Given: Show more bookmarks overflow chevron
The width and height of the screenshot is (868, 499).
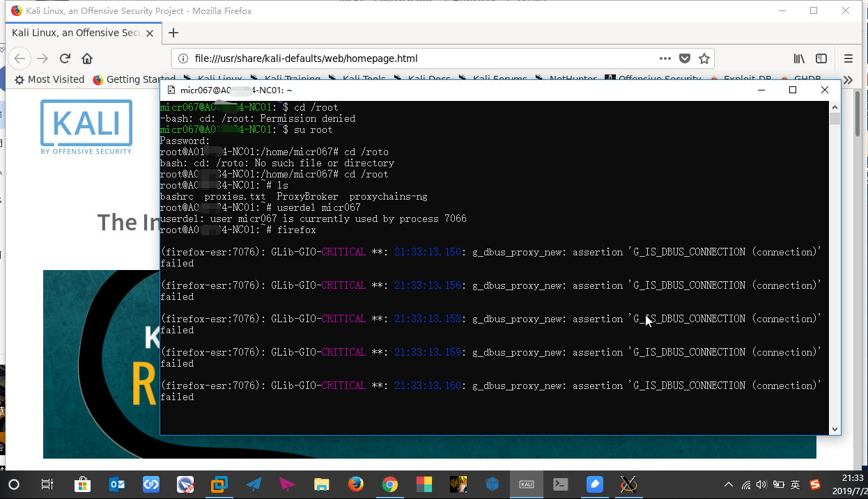Looking at the screenshot, I should tap(848, 79).
